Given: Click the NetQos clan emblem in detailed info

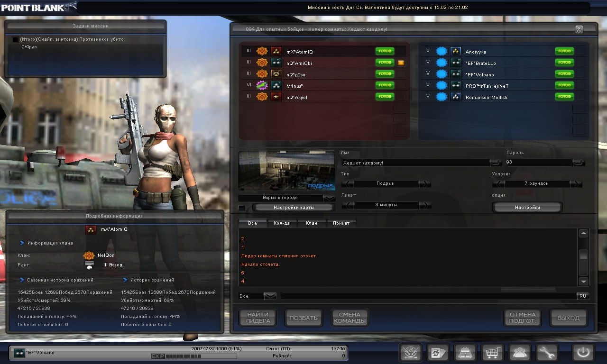Looking at the screenshot, I should (89, 255).
